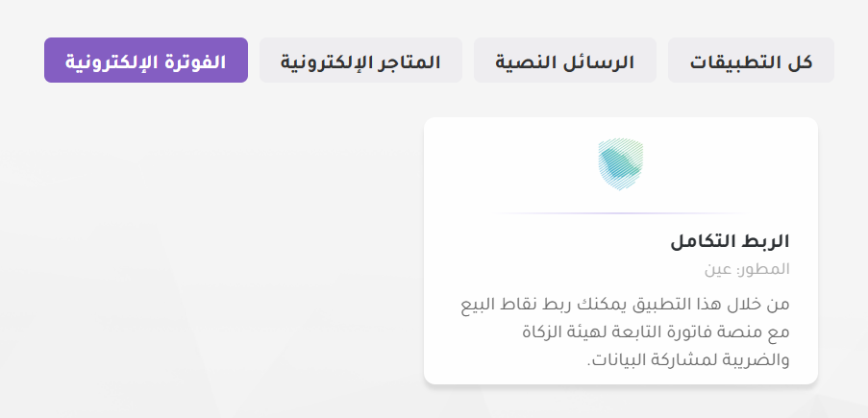Click the المطور: عين developer label
Screen dimensions: 868x418
click(x=747, y=270)
